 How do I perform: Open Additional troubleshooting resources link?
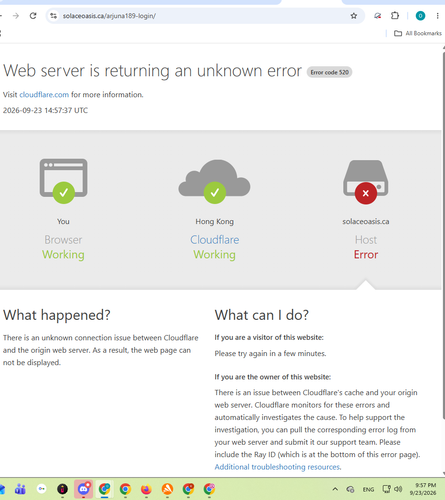277,467
